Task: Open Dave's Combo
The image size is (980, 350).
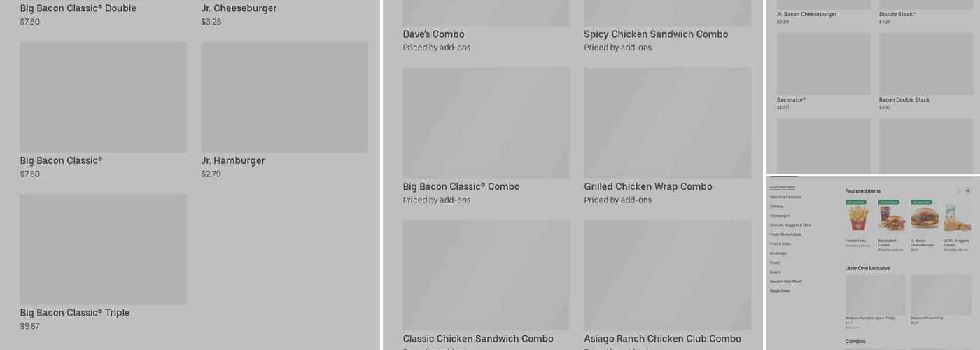Action: 486,14
